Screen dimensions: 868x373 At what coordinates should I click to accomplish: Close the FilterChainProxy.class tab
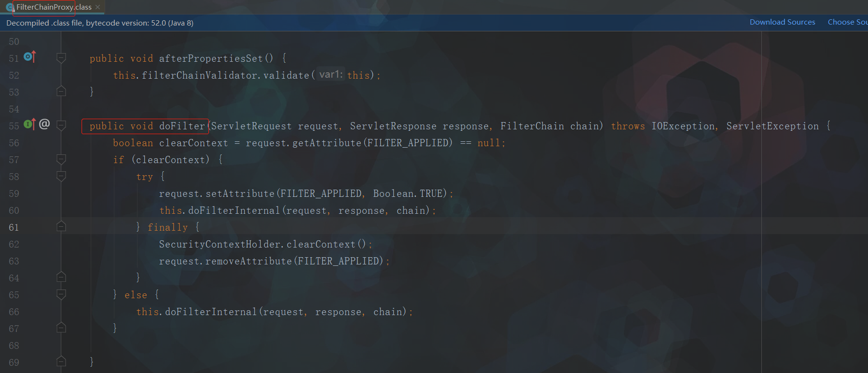click(98, 7)
